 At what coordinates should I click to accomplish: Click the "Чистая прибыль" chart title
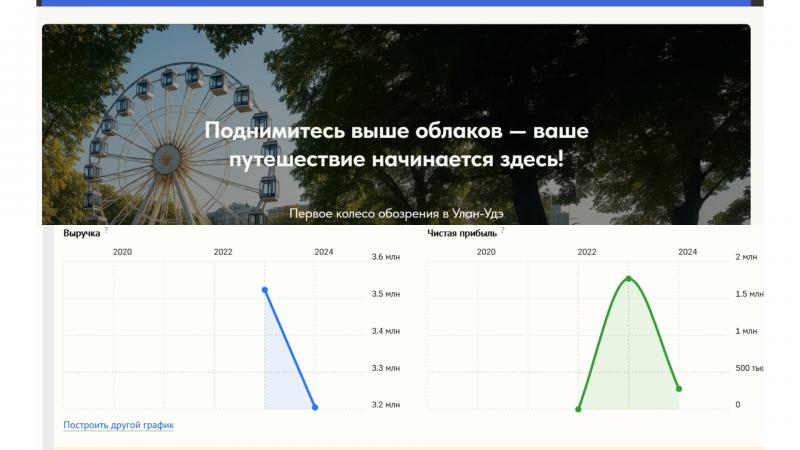tap(462, 233)
